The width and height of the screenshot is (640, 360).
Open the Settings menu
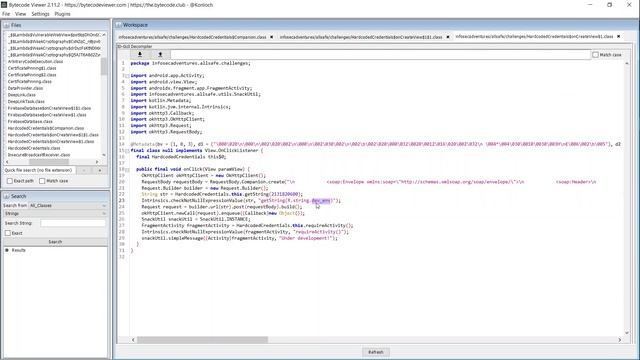(40, 14)
